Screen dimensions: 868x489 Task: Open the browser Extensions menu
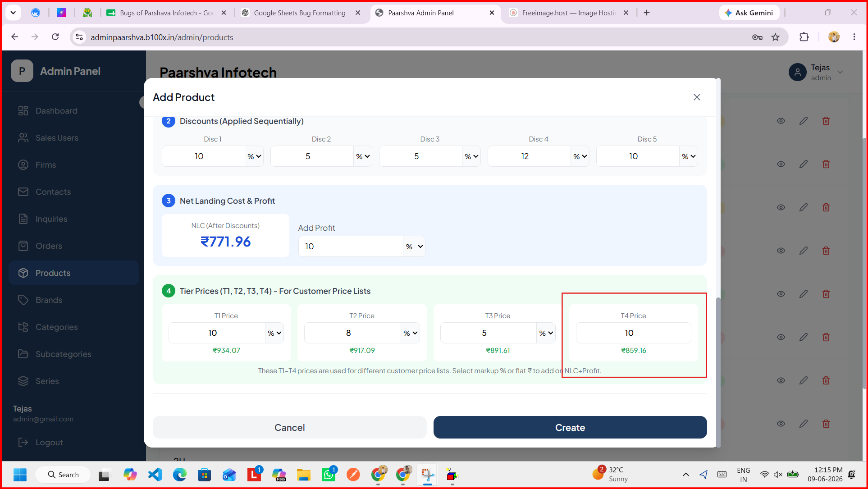click(x=804, y=37)
